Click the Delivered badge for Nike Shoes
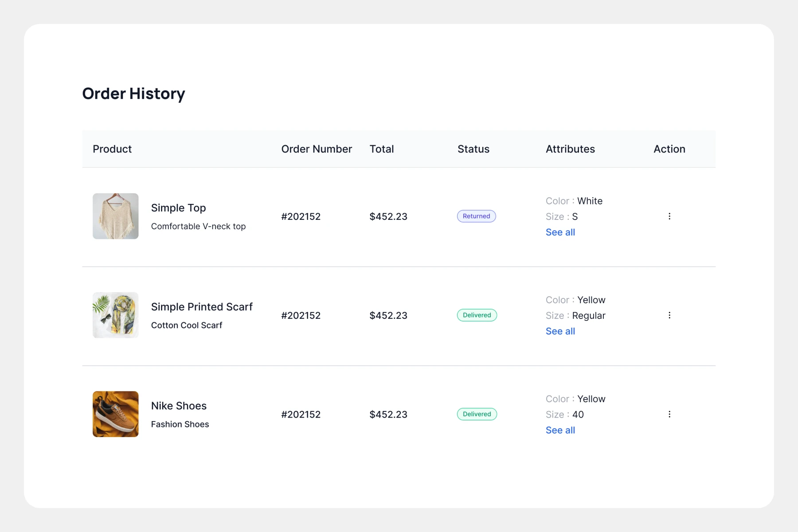 pos(477,414)
